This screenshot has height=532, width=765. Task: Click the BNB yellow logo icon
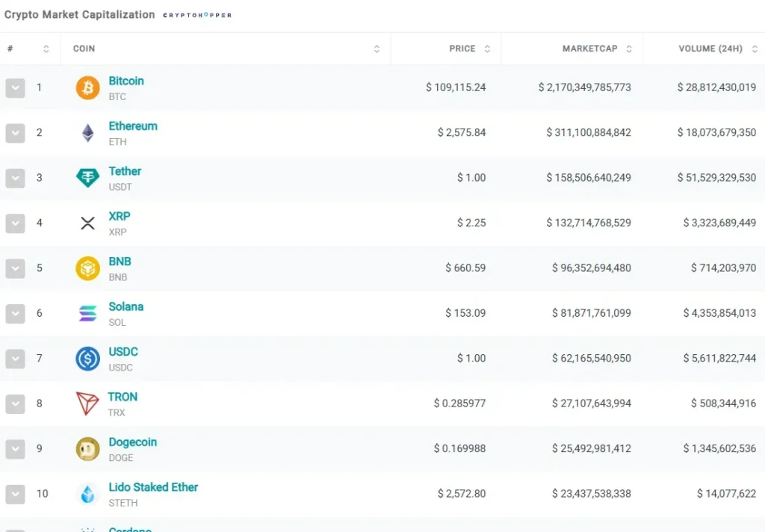click(x=87, y=268)
